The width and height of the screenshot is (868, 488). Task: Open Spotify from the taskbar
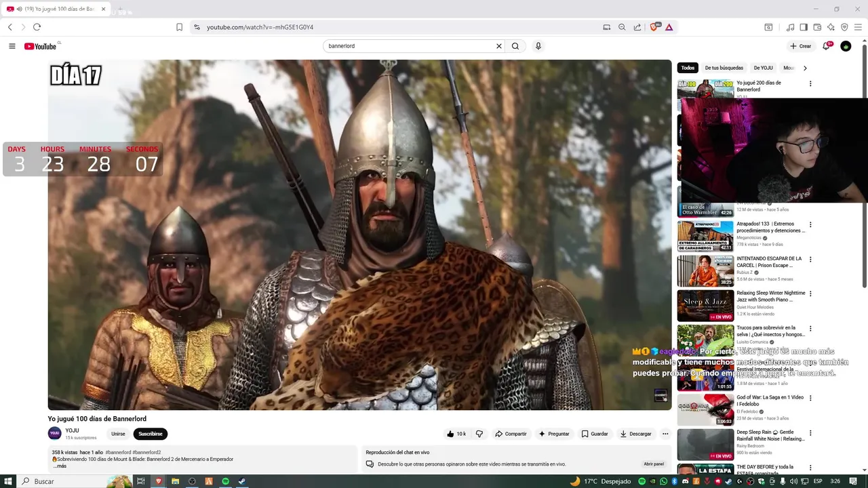click(226, 481)
